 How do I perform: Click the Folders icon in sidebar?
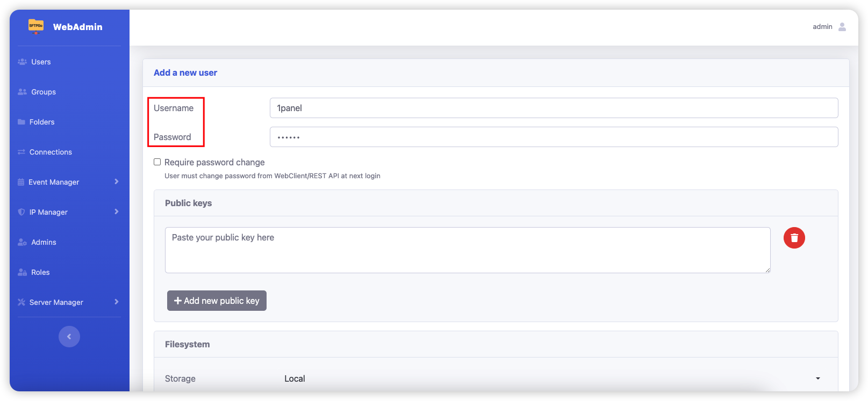(21, 122)
